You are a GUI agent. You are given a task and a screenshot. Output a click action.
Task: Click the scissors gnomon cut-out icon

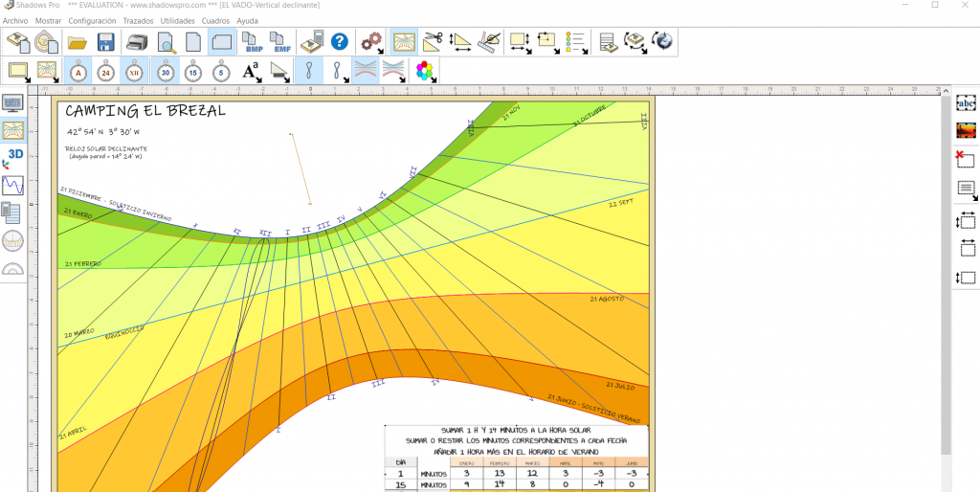tap(433, 41)
